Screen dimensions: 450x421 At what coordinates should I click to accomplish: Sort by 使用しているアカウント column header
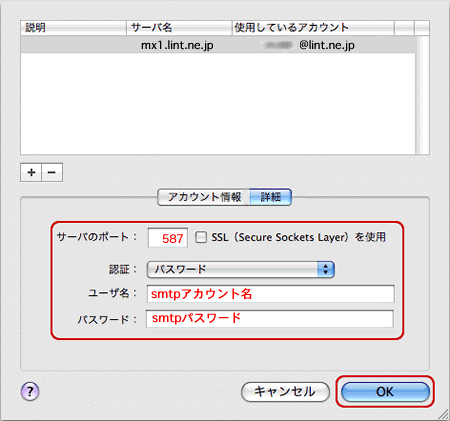(x=313, y=28)
